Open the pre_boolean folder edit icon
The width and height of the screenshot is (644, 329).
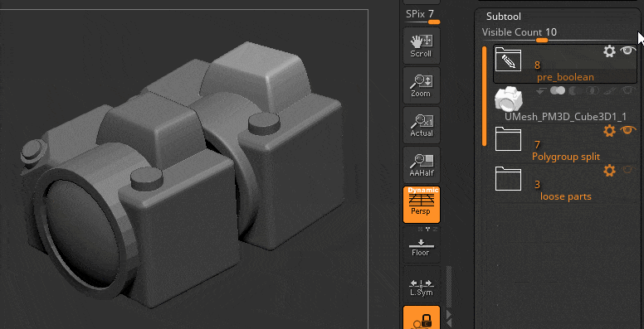pyautogui.click(x=508, y=59)
